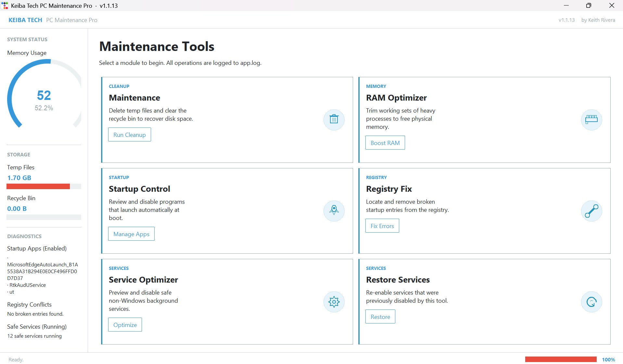Click Restore to re-enable disabled services
The height and width of the screenshot is (364, 623).
point(380,316)
